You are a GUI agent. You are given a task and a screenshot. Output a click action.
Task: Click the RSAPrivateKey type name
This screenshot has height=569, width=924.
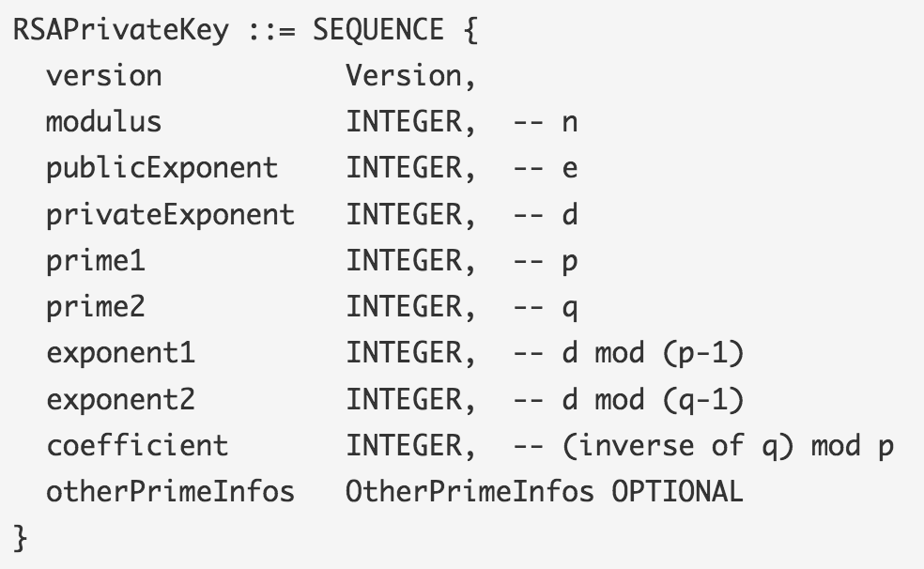click(120, 30)
